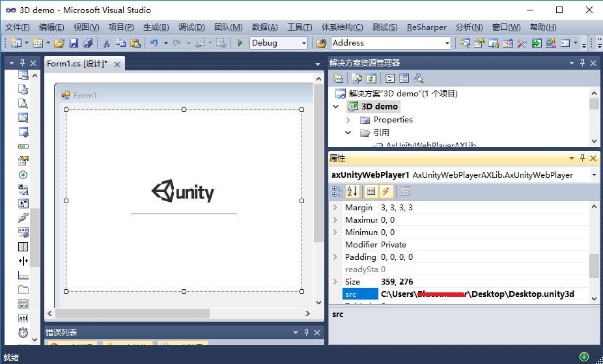Select the PrintPreviewDialog magnifier control in the Toolbox

coord(23,118)
